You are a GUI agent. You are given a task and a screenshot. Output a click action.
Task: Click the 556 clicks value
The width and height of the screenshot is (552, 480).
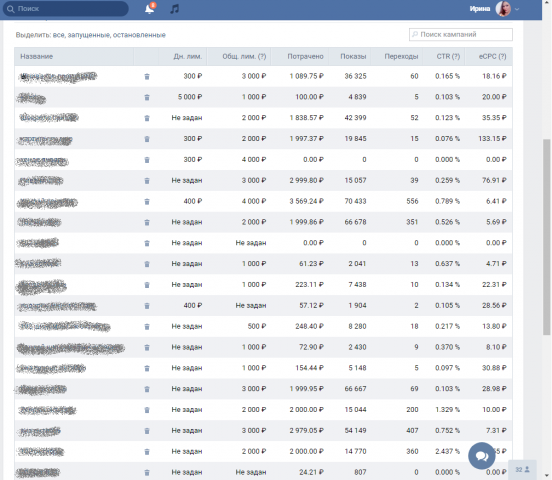click(412, 201)
